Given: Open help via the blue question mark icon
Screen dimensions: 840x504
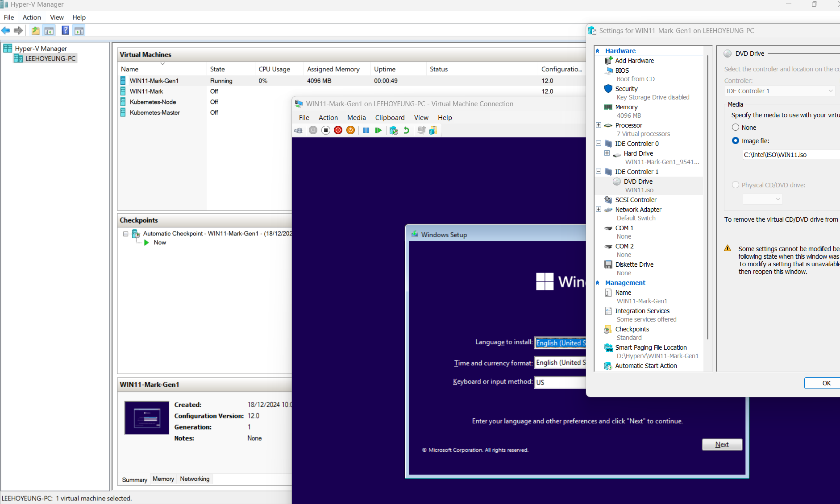Looking at the screenshot, I should [x=65, y=30].
